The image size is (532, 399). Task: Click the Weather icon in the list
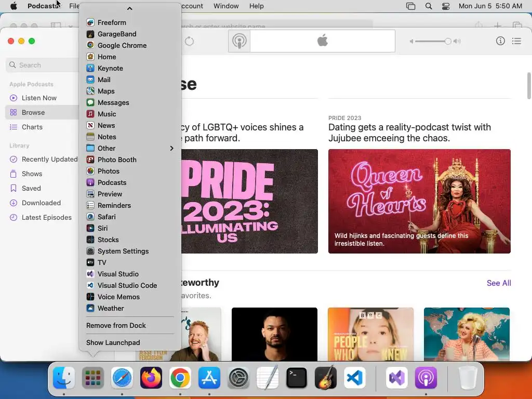(x=90, y=308)
